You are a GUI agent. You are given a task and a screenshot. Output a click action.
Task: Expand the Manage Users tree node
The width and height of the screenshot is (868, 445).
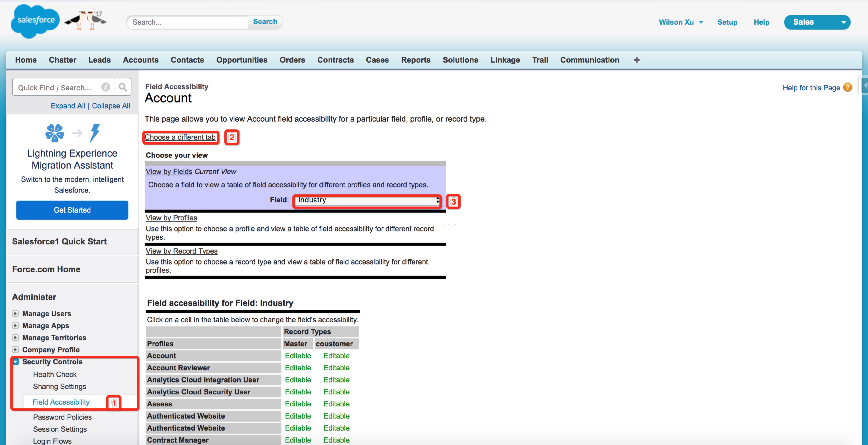[16, 313]
